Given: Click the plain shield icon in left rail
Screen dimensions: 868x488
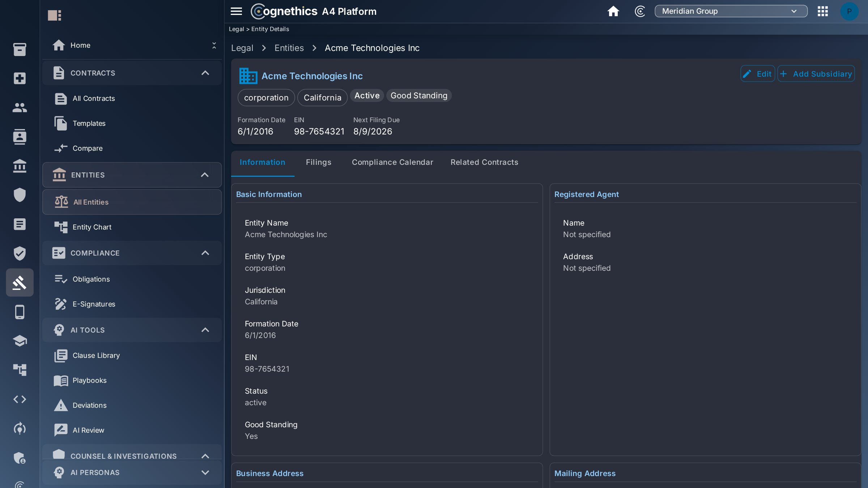Looking at the screenshot, I should pos(20,195).
